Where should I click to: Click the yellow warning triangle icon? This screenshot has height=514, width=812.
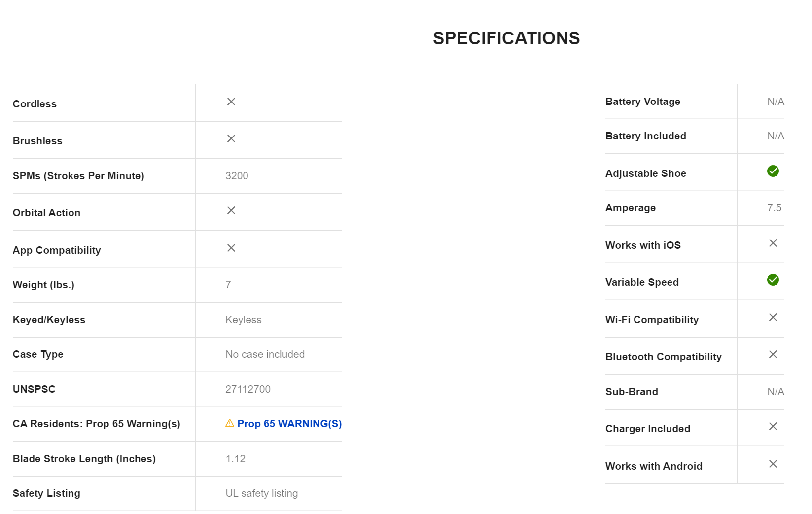click(230, 423)
